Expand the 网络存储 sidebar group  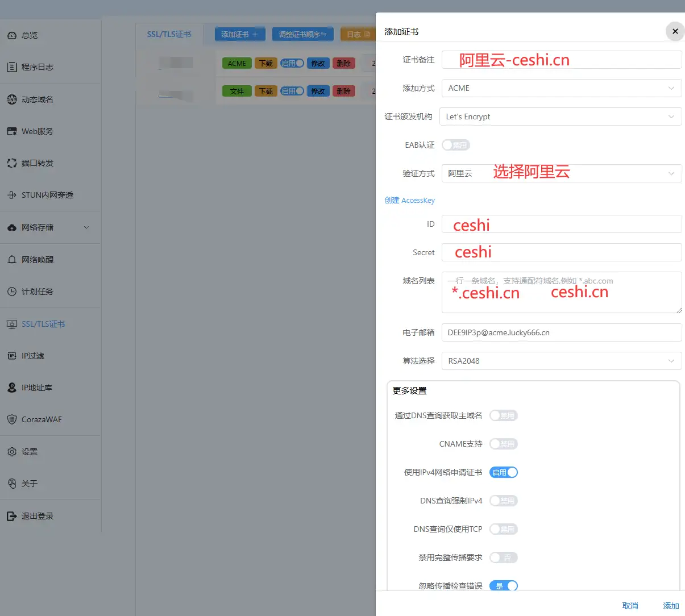(40, 227)
